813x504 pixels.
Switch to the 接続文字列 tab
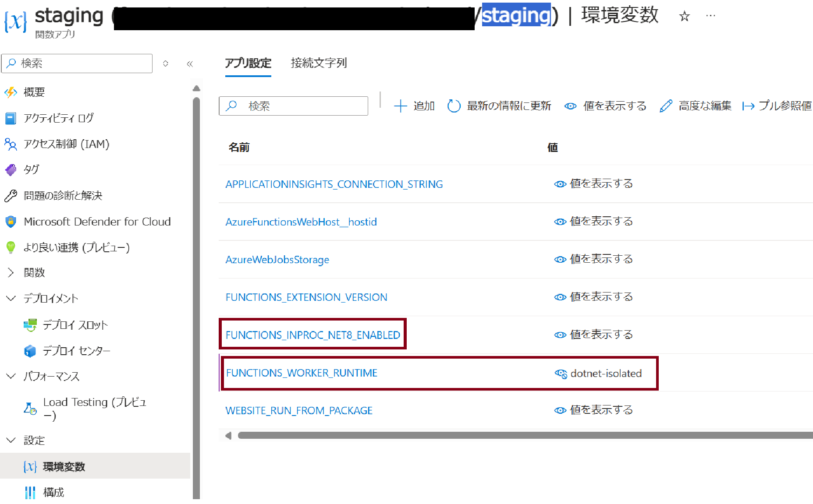click(x=319, y=63)
